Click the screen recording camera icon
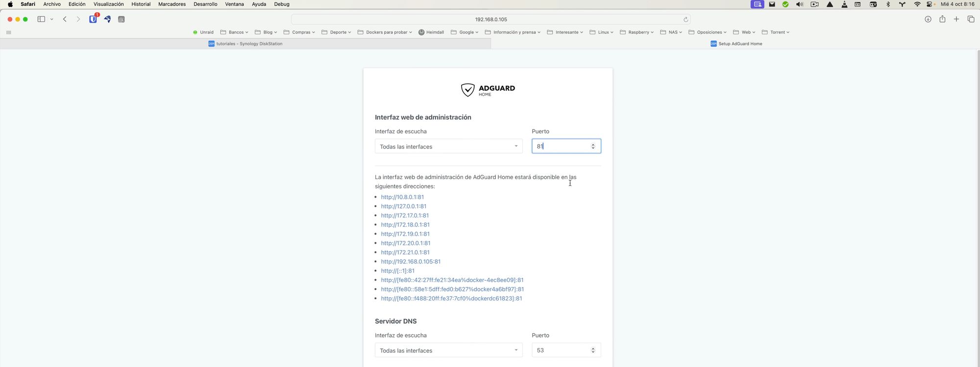 (x=814, y=4)
